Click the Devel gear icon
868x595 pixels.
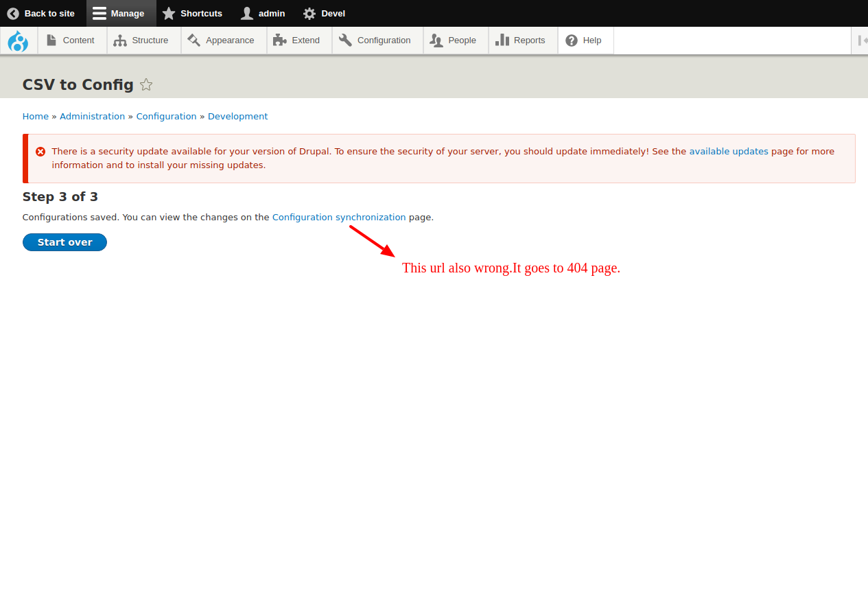click(x=309, y=13)
